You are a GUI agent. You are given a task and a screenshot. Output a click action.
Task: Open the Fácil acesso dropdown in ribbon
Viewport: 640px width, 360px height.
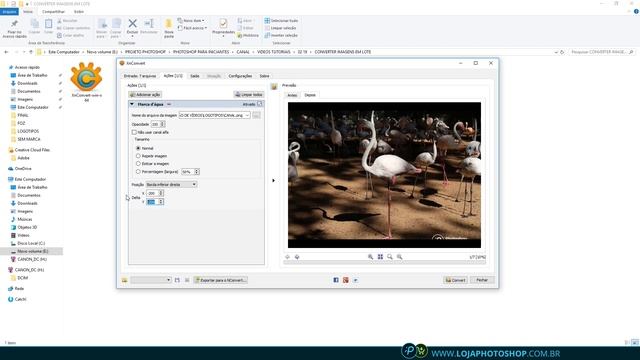click(x=192, y=28)
